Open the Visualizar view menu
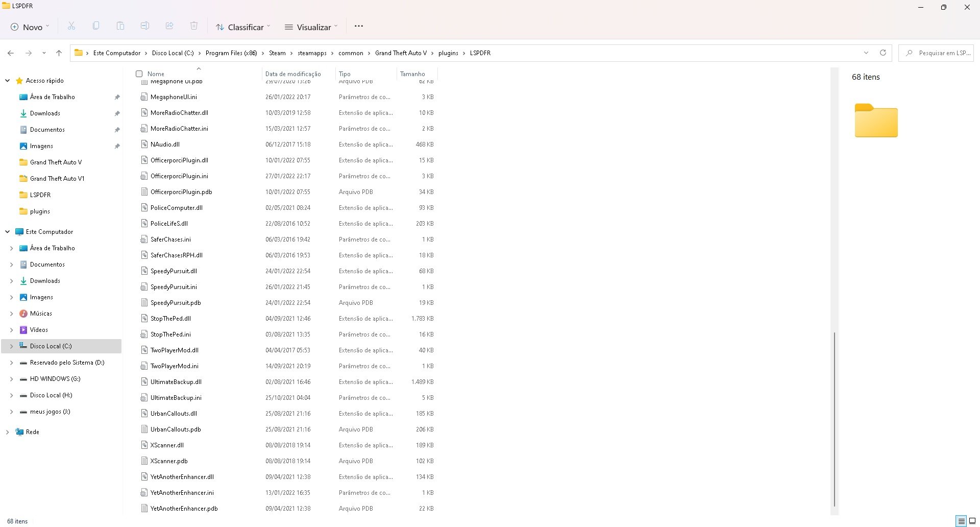This screenshot has width=980, height=527. pyautogui.click(x=311, y=27)
